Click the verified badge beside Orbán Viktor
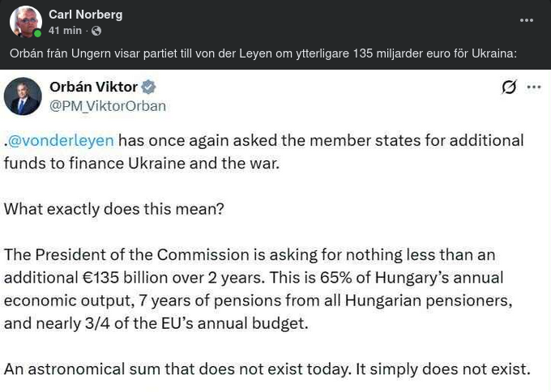This screenshot has width=551, height=392. coord(148,87)
